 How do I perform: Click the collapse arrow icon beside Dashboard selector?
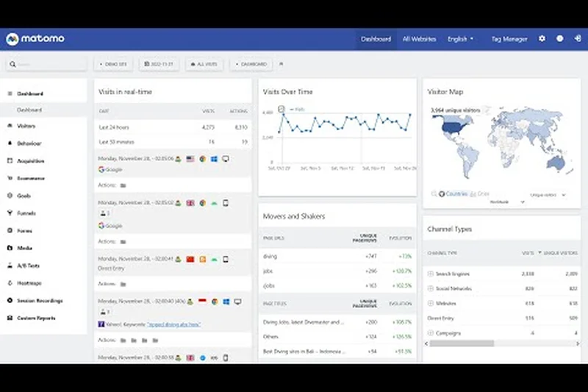coord(280,65)
